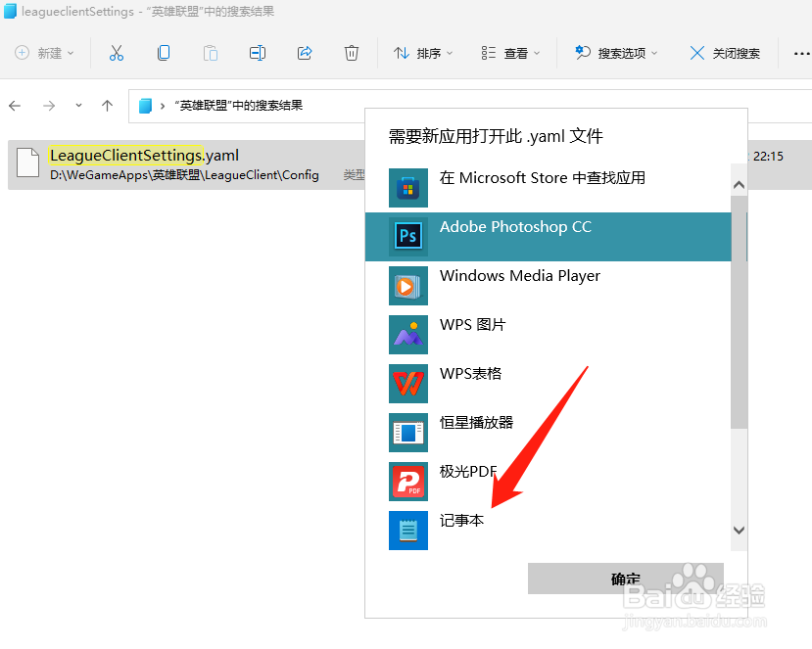
Task: Click the 恒星播放器 icon
Action: (408, 432)
